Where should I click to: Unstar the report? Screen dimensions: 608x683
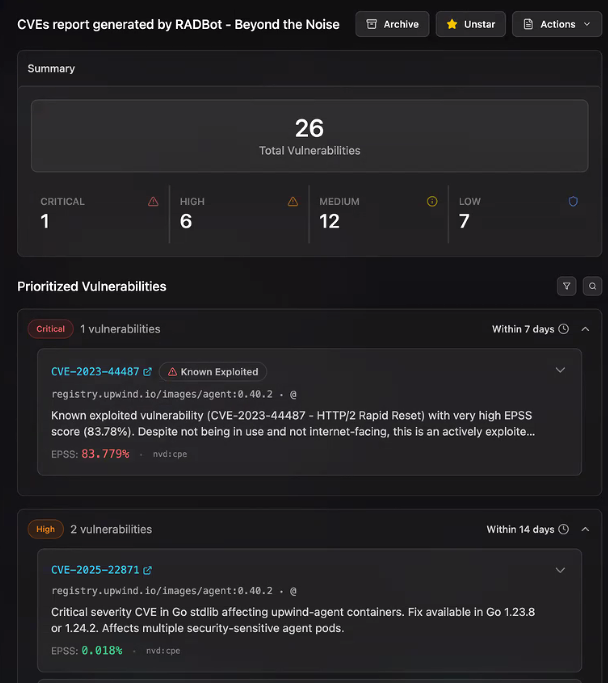click(470, 24)
